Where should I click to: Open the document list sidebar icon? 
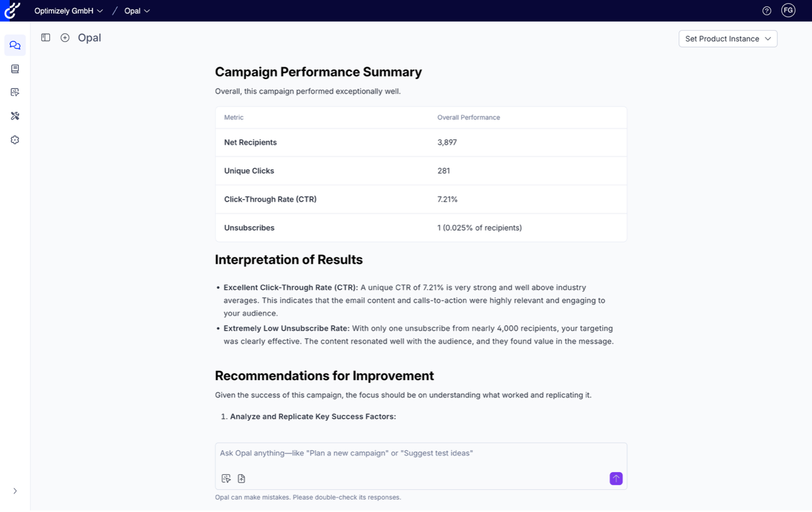coord(15,69)
